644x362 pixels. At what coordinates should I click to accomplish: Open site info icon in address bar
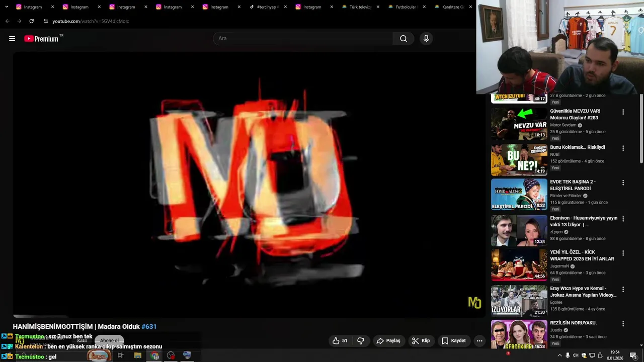[x=46, y=21]
